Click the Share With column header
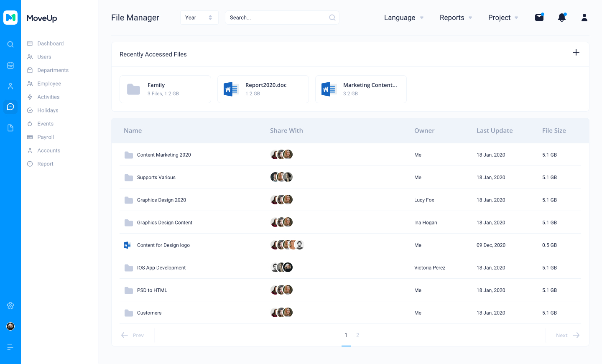The image size is (602, 364). coord(286,130)
